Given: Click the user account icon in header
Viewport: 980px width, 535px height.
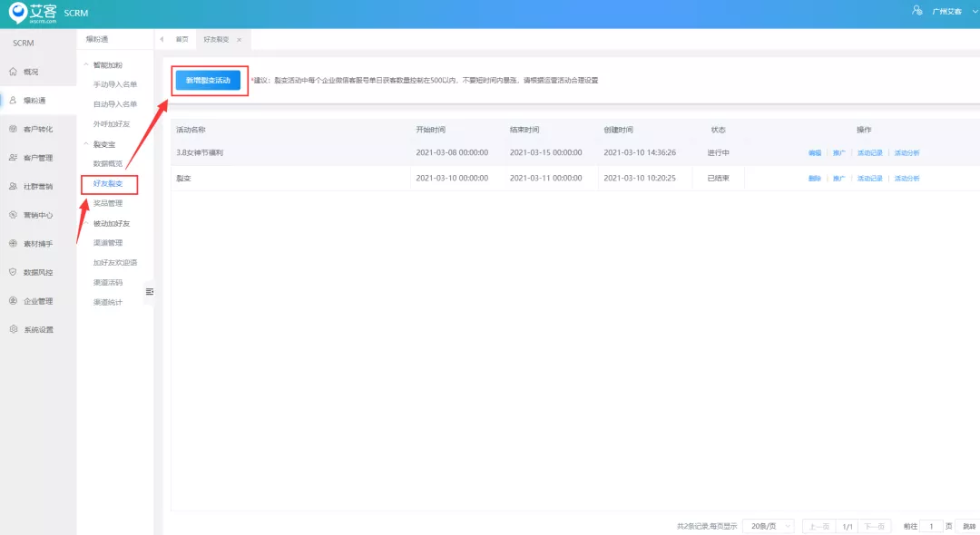Looking at the screenshot, I should 916,11.
